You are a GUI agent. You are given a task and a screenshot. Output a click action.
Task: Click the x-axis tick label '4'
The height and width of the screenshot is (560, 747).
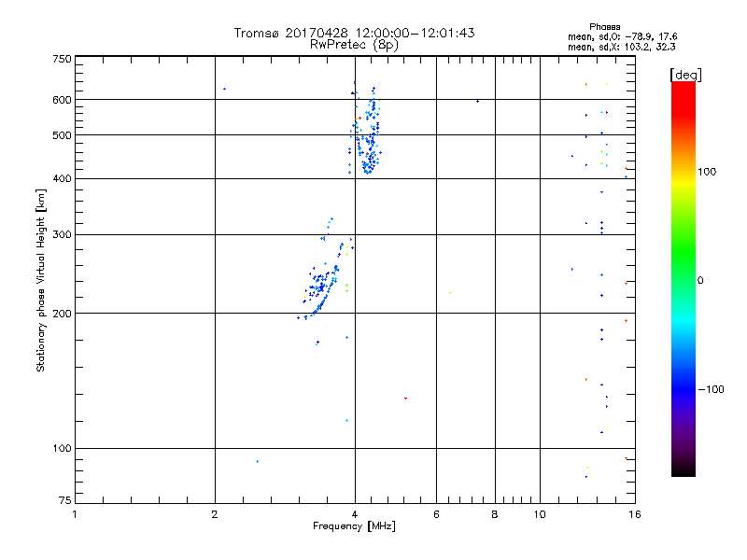point(355,514)
